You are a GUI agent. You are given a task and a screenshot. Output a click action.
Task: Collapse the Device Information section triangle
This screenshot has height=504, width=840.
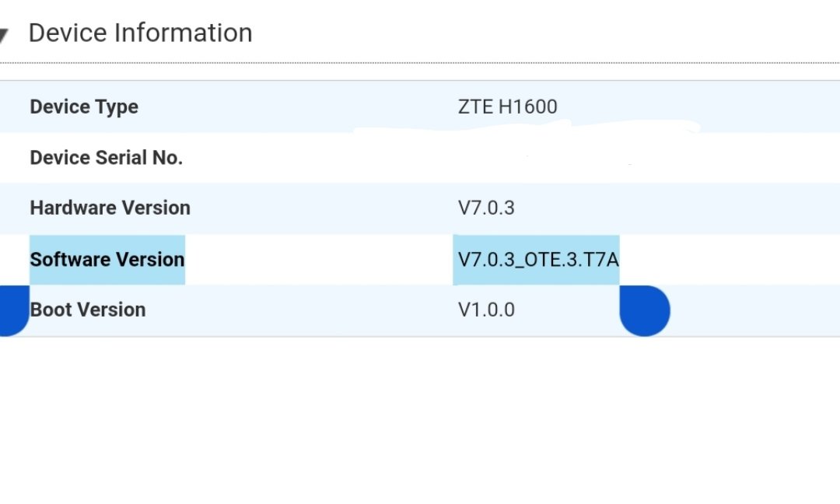[4, 35]
